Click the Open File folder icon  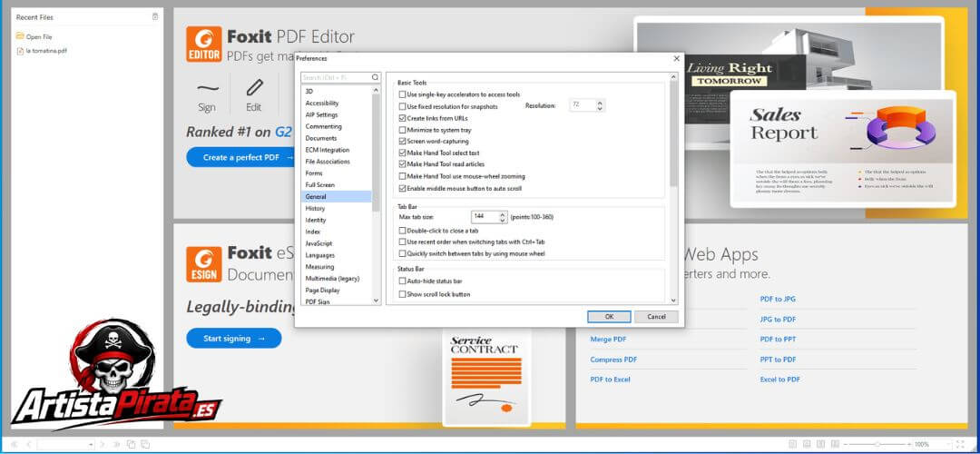click(x=20, y=36)
